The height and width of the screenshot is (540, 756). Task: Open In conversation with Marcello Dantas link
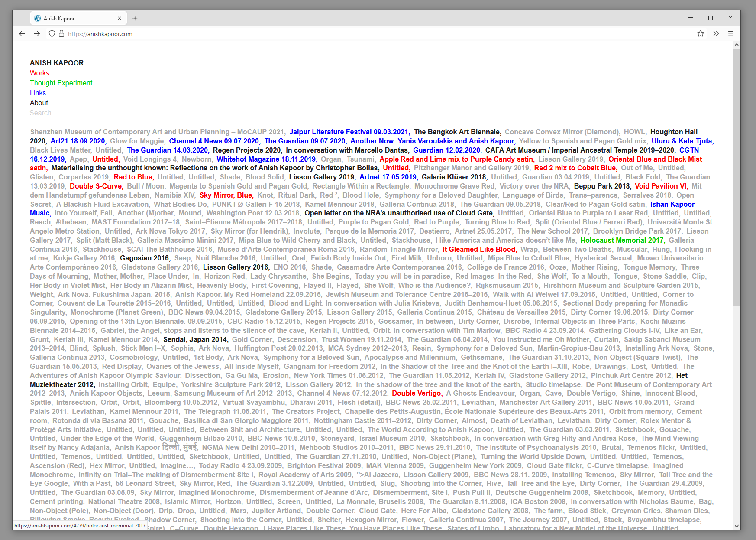coord(347,150)
